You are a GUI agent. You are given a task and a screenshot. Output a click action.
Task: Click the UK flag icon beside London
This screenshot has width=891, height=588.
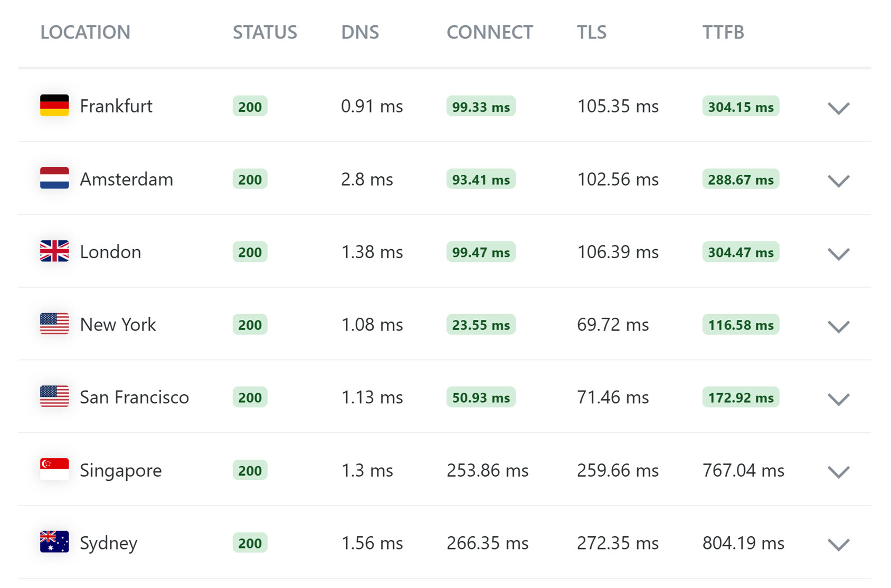point(54,251)
